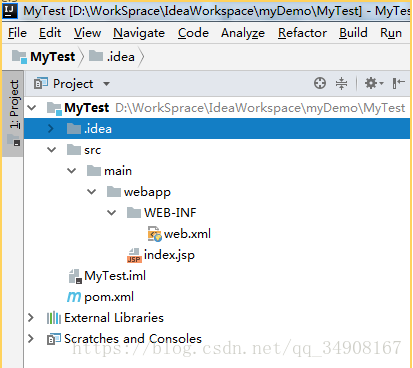Collapse the main folder

pyautogui.click(x=72, y=171)
